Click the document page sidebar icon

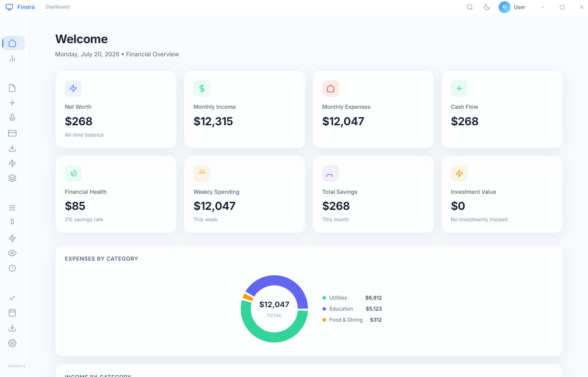click(x=12, y=88)
